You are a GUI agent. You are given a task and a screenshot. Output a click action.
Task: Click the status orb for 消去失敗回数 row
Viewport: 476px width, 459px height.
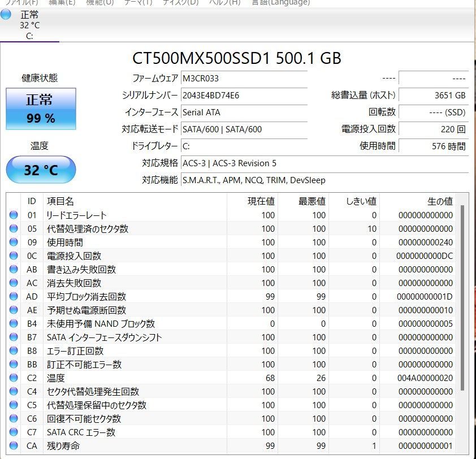[14, 283]
